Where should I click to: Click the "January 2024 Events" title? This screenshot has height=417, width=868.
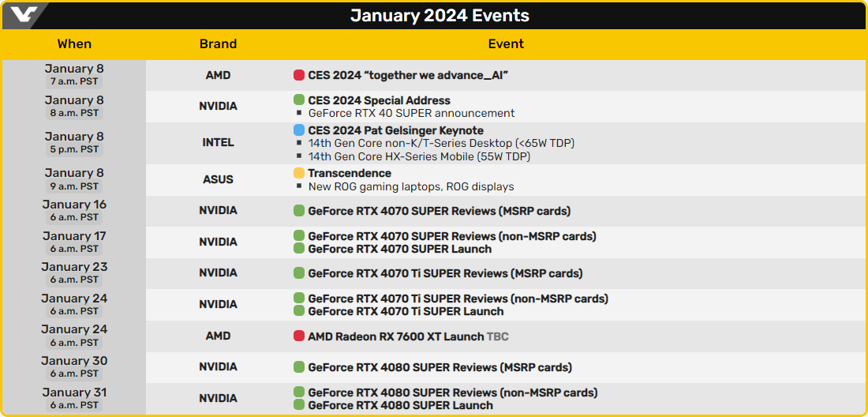tap(440, 16)
